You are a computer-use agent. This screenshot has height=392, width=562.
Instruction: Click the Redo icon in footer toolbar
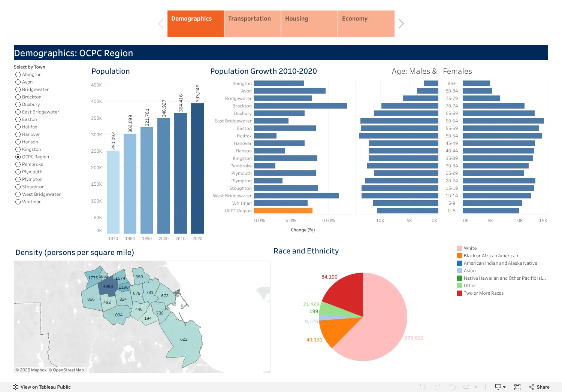point(438,387)
